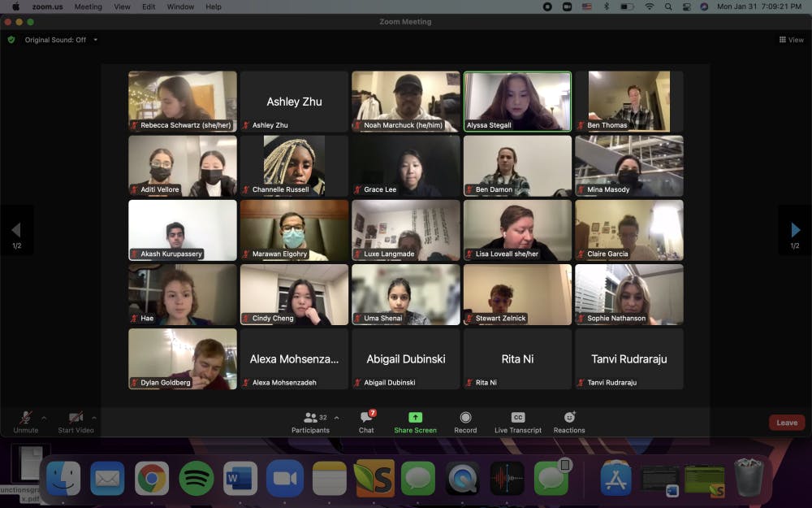
Task: Expand the video options arrow beside Start Video
Action: [x=94, y=418]
